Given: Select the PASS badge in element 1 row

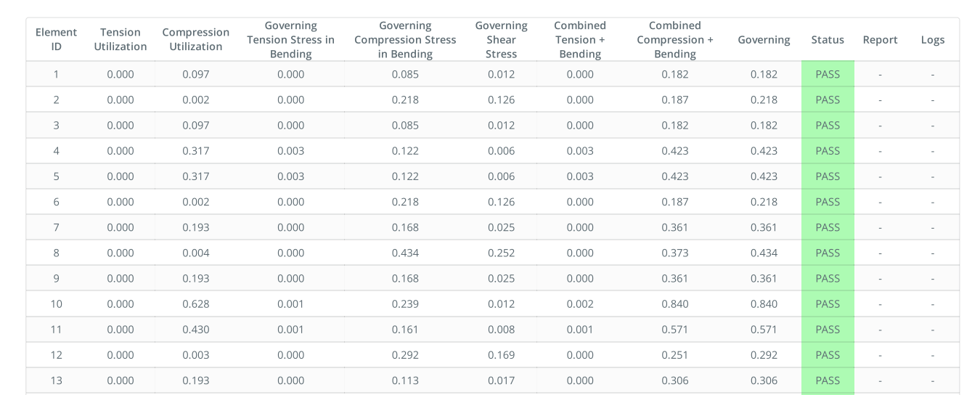Looking at the screenshot, I should pyautogui.click(x=828, y=74).
